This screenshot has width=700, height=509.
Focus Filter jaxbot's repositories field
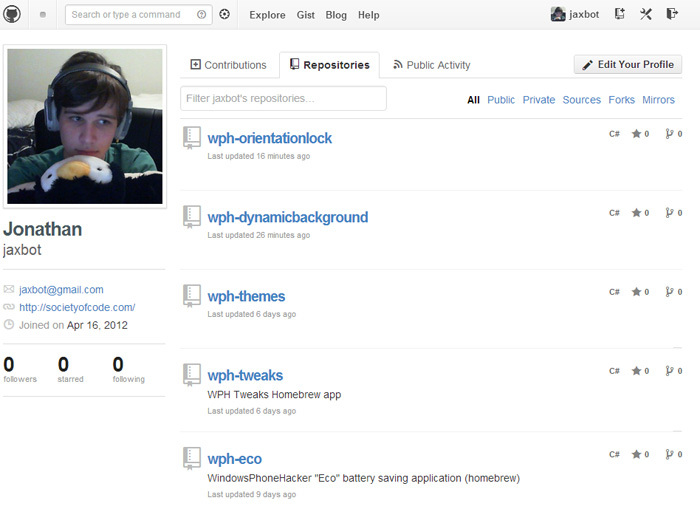coord(283,98)
